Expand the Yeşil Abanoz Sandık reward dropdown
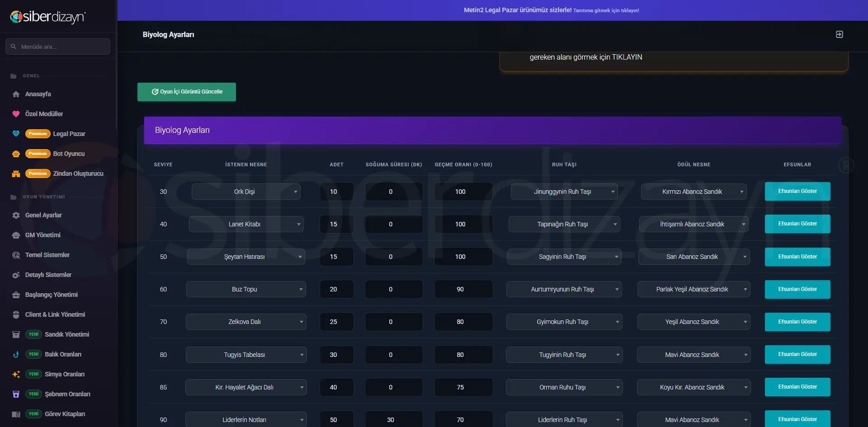Viewport: 868px width, 427px height. click(693, 322)
